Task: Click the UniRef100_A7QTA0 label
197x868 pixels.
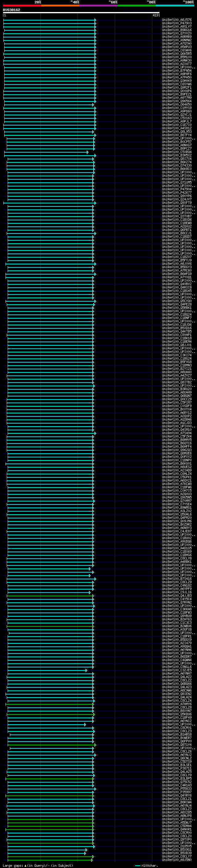Action: [x=177, y=43]
